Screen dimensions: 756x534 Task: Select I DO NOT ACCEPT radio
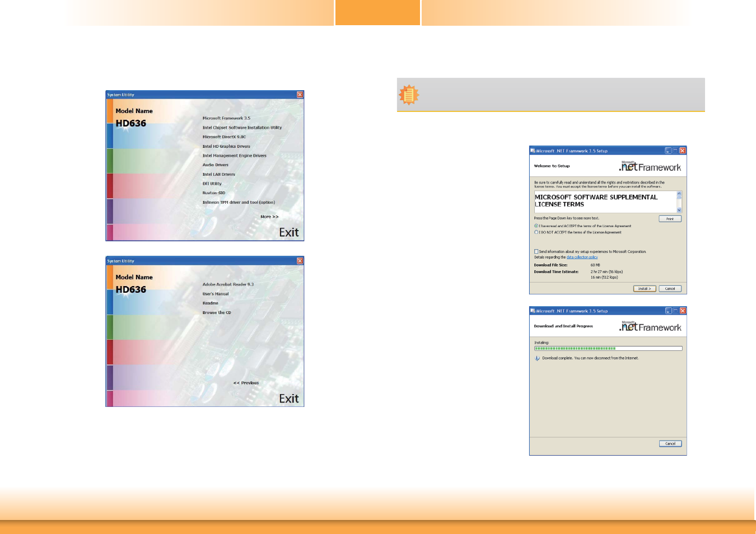click(536, 232)
